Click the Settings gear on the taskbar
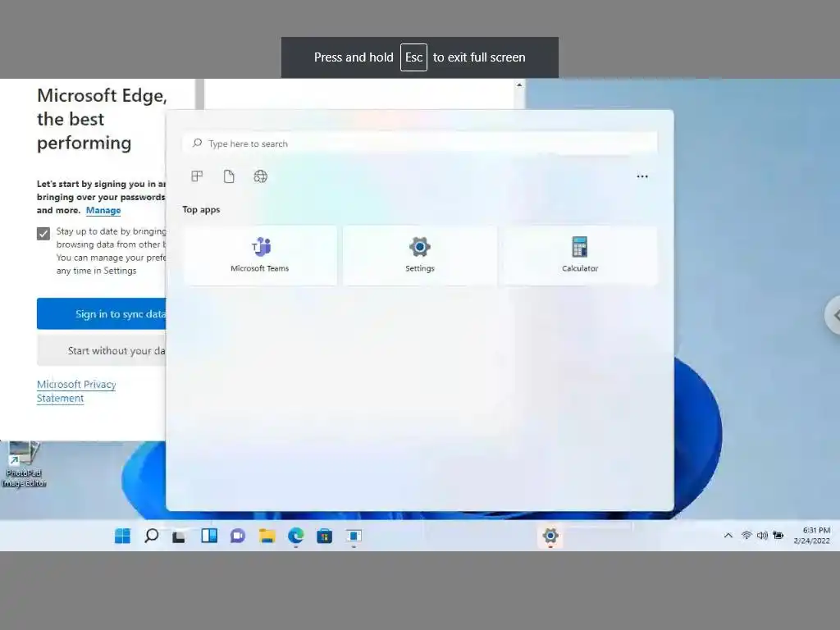This screenshot has height=630, width=840. click(550, 536)
